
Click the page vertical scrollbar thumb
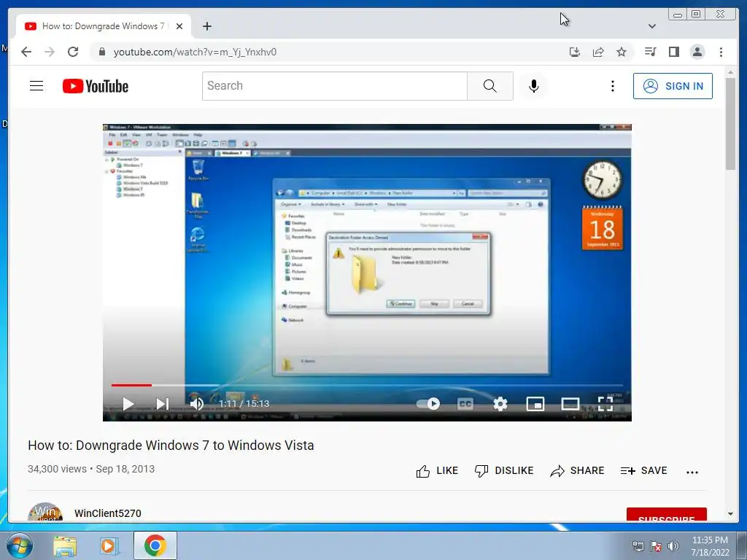730,122
